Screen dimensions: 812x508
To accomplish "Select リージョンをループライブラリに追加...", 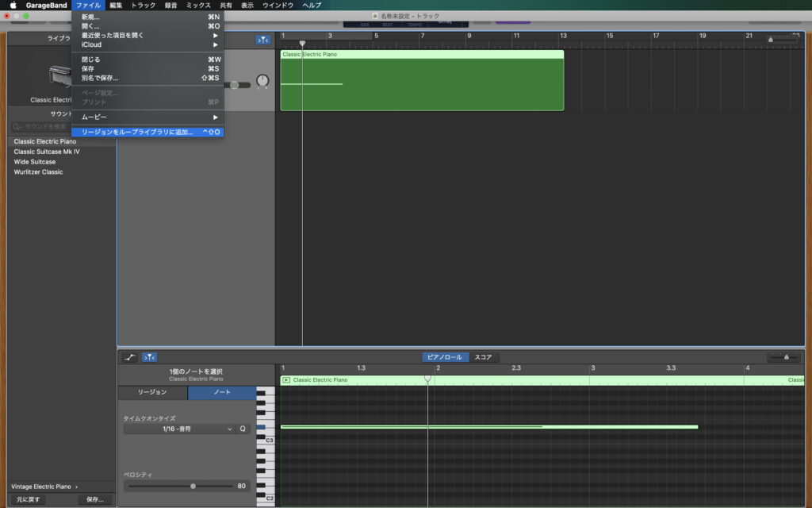I will [147, 133].
